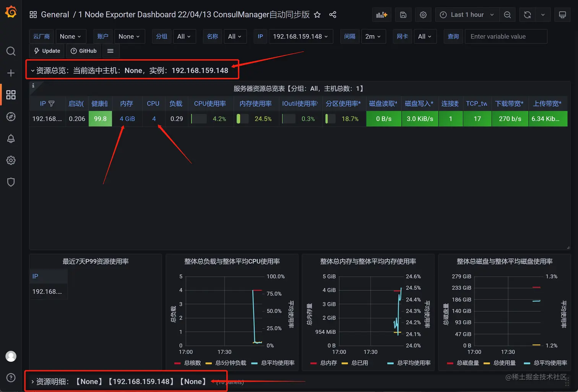Screen dimensions: 578x392
Task: Open the 名称 All dropdown
Action: point(235,36)
